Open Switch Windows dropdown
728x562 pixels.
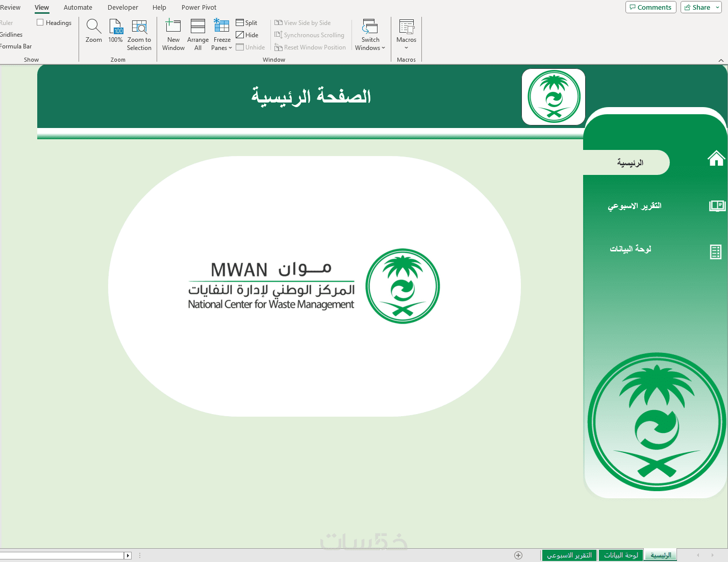[370, 35]
